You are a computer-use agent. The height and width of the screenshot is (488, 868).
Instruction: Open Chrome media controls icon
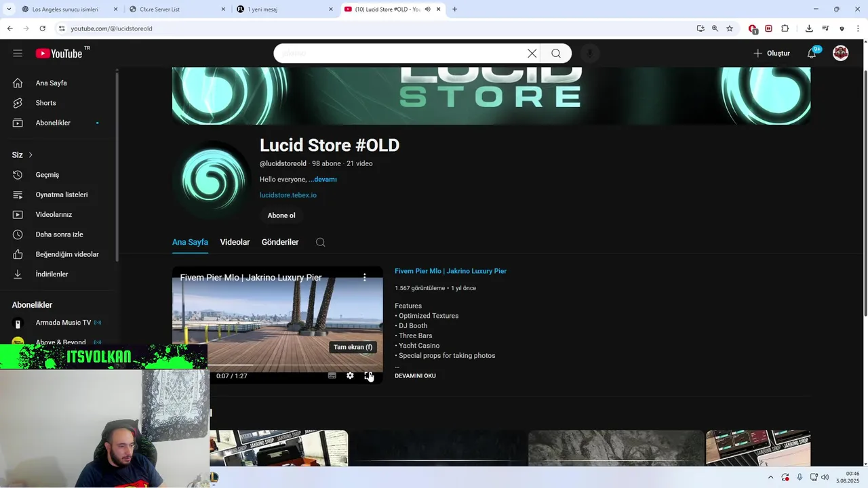point(825,28)
